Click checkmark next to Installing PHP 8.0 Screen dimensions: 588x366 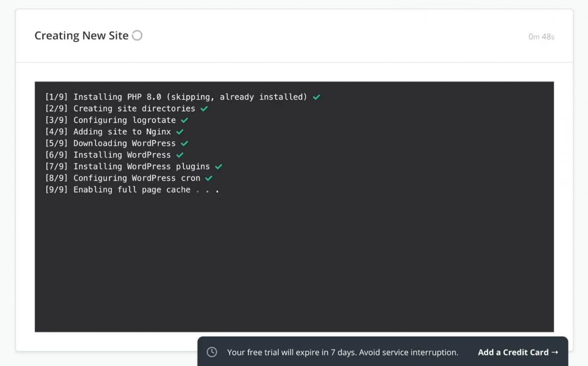[316, 97]
